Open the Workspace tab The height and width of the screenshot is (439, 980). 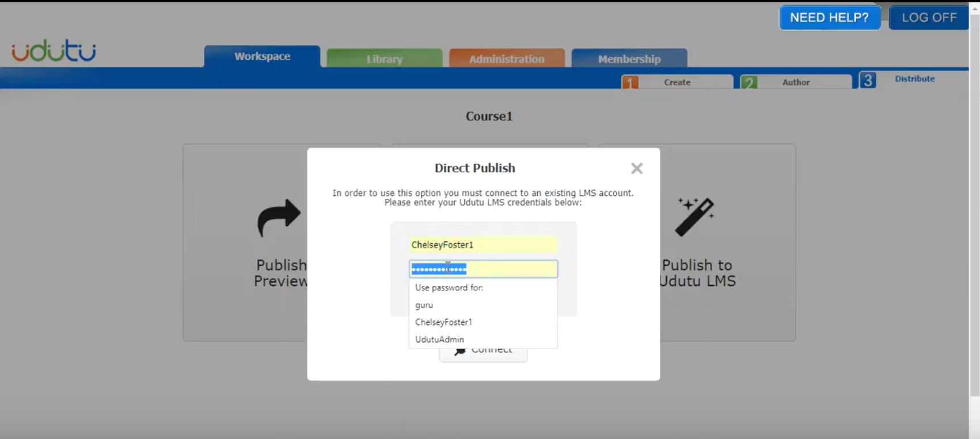tap(262, 56)
